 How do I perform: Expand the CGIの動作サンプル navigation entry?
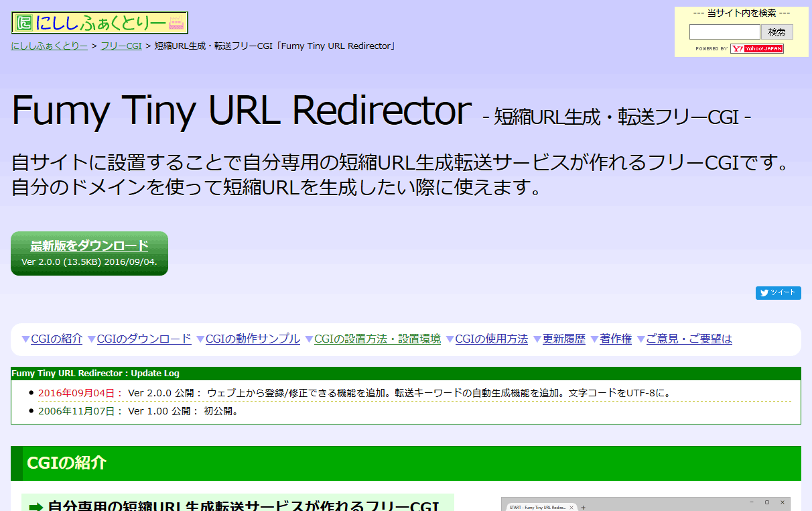click(253, 339)
